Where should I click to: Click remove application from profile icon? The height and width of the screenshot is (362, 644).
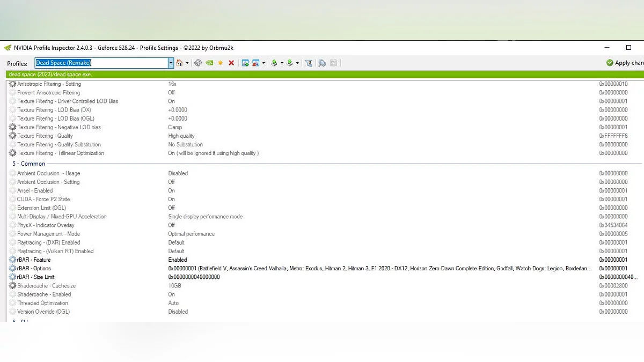pos(255,63)
